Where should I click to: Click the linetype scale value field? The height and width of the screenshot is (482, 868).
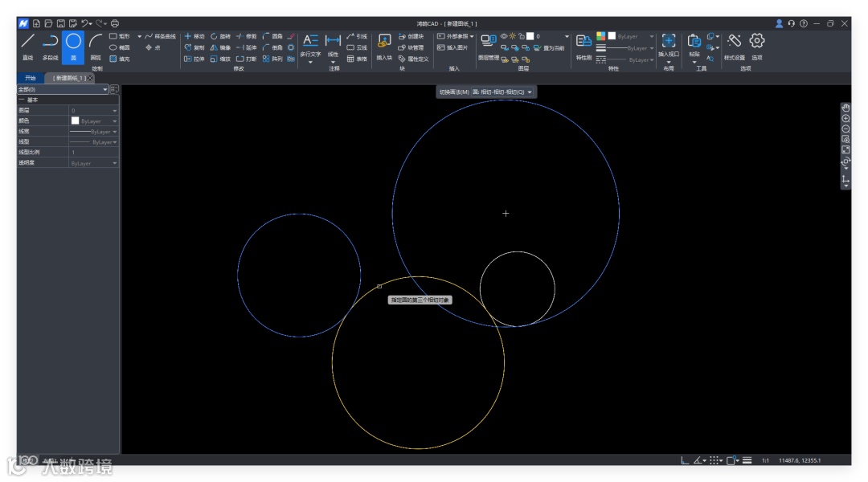pos(93,152)
